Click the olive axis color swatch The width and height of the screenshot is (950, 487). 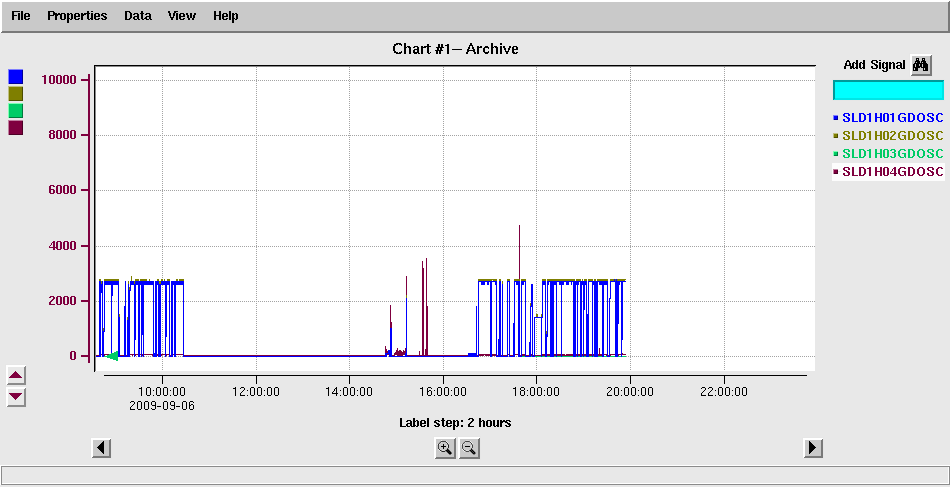coord(16,93)
